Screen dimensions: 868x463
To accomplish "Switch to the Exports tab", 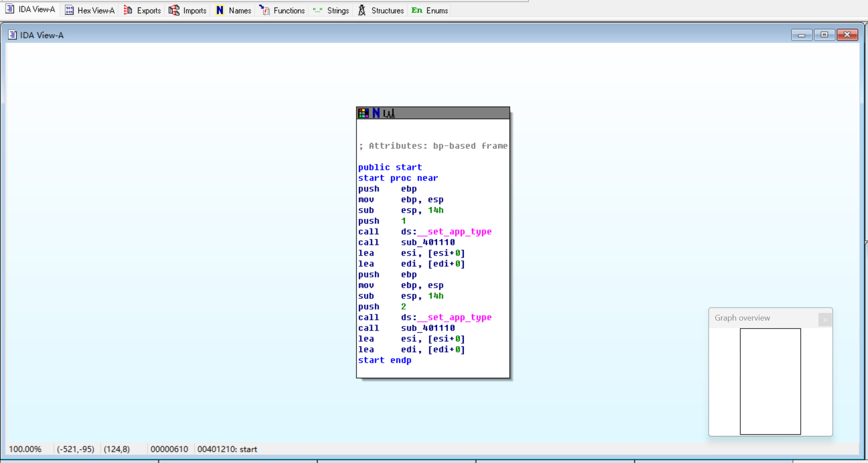I will click(142, 10).
